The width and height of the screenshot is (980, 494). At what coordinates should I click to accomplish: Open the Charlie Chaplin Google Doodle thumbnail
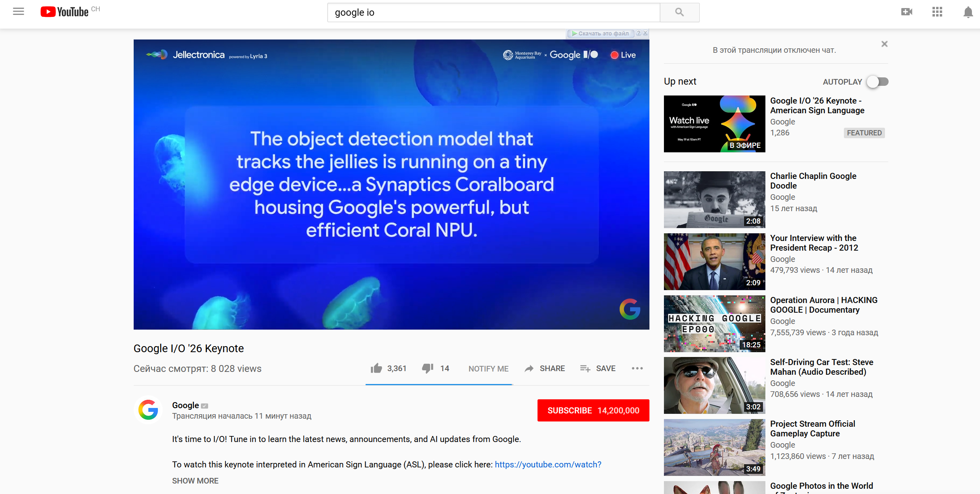click(714, 199)
